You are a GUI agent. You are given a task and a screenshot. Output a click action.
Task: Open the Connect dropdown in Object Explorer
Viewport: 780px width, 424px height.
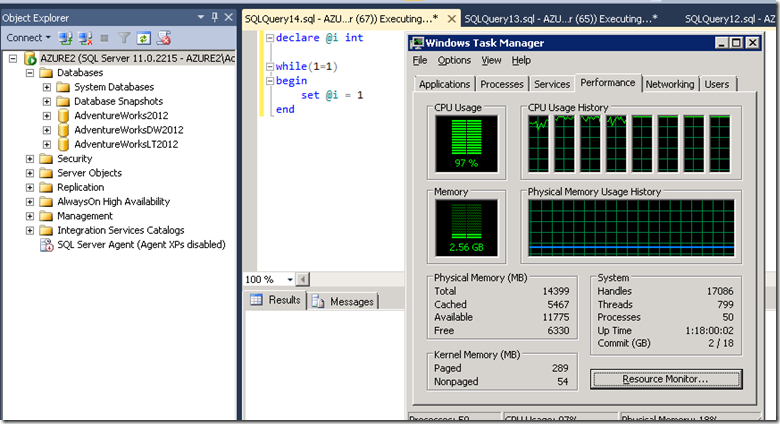28,38
